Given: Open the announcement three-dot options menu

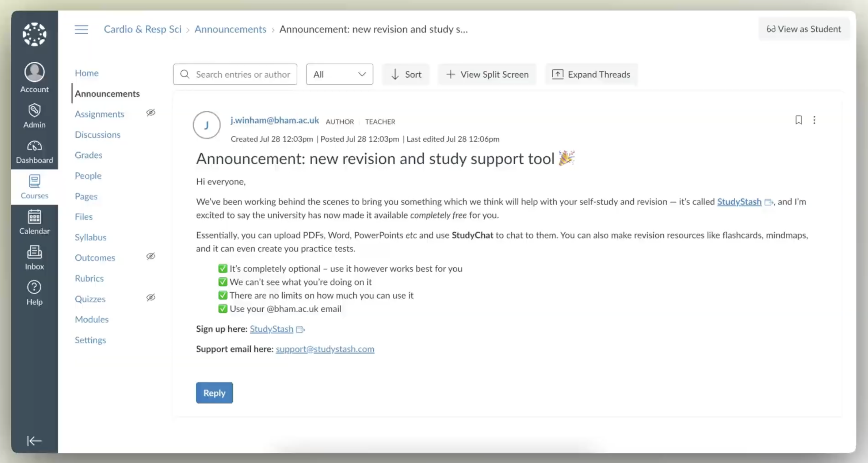Looking at the screenshot, I should [814, 120].
